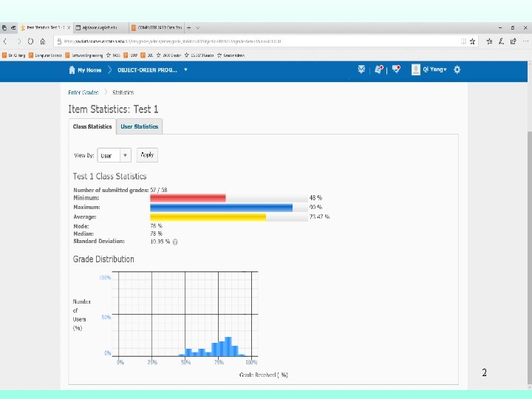Click the Grade Distribution histogram chart
Image resolution: width=532 pixels, height=399 pixels.
[x=185, y=314]
